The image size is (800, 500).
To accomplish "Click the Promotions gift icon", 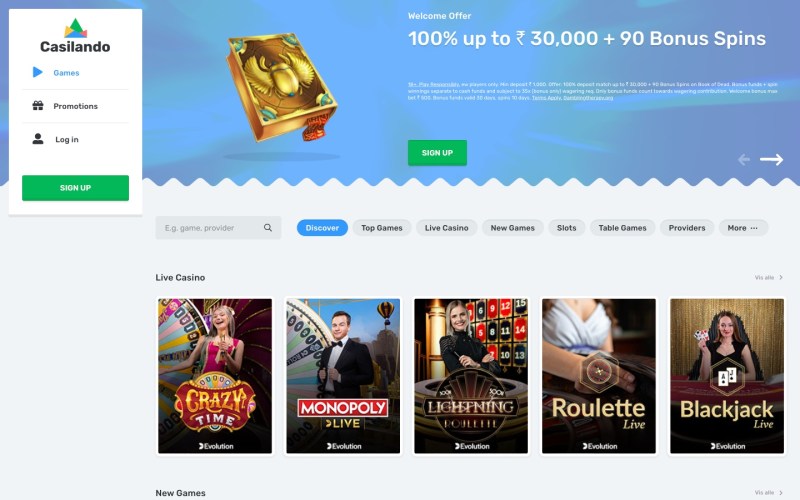I will click(38, 106).
